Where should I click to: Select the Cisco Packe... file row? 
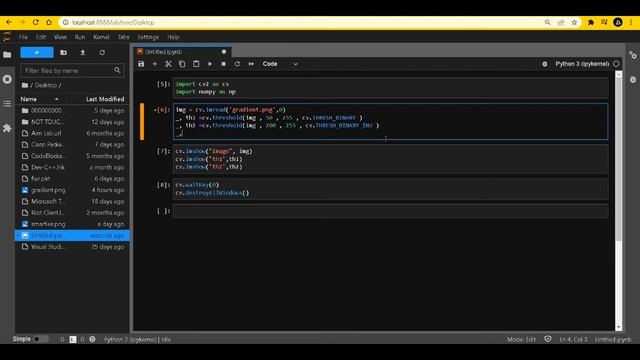72,144
